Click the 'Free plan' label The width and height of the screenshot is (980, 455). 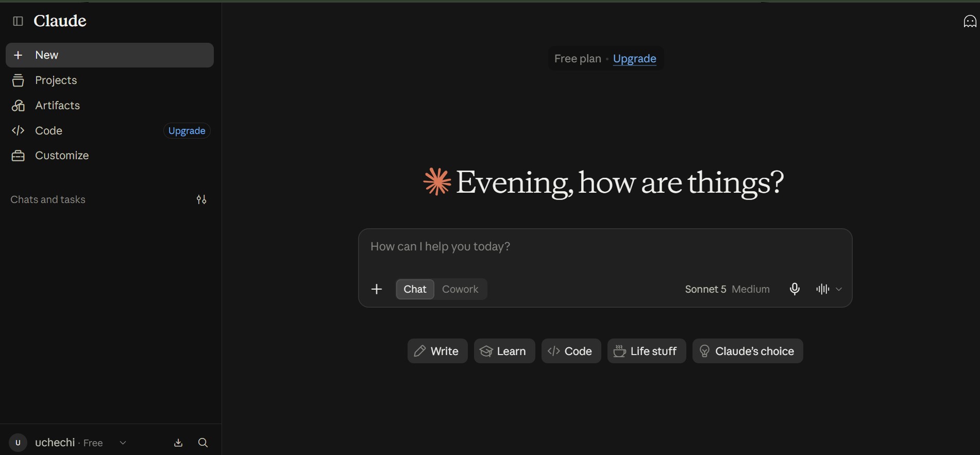(578, 59)
